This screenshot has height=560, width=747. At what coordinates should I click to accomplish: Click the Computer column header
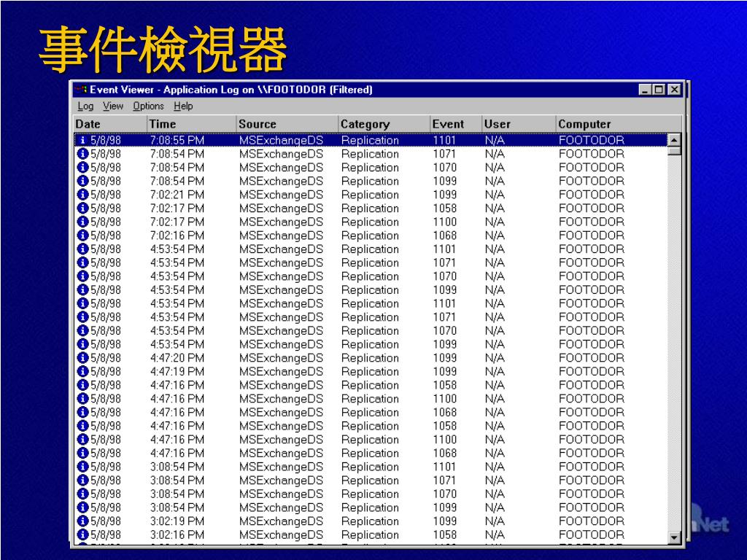(x=619, y=124)
